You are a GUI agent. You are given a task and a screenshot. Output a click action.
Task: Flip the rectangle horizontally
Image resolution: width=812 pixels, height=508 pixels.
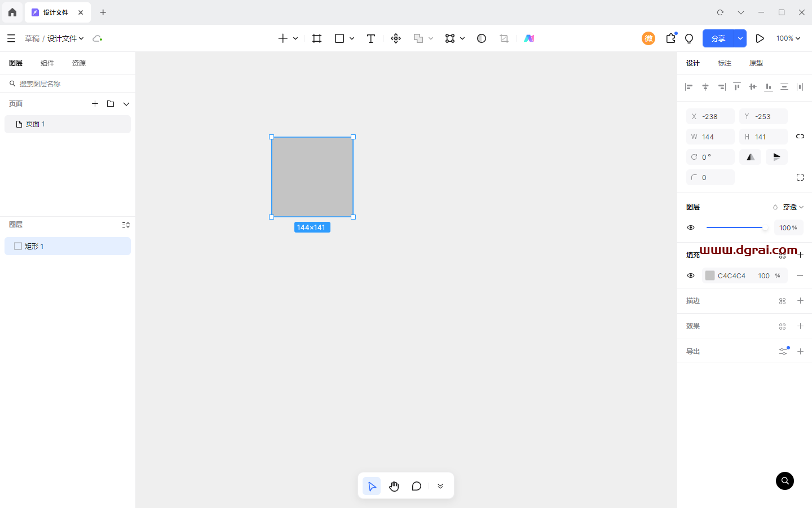point(750,157)
